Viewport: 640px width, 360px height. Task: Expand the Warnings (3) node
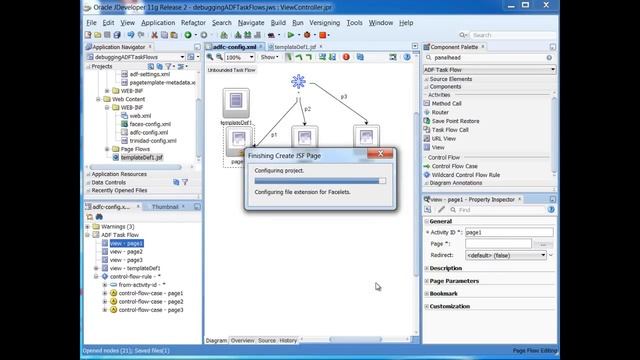point(87,227)
